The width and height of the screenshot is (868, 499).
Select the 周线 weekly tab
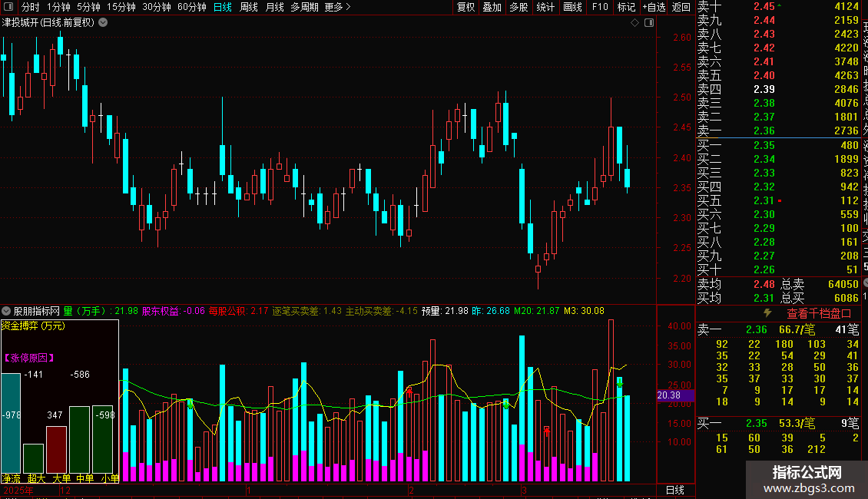pyautogui.click(x=249, y=7)
